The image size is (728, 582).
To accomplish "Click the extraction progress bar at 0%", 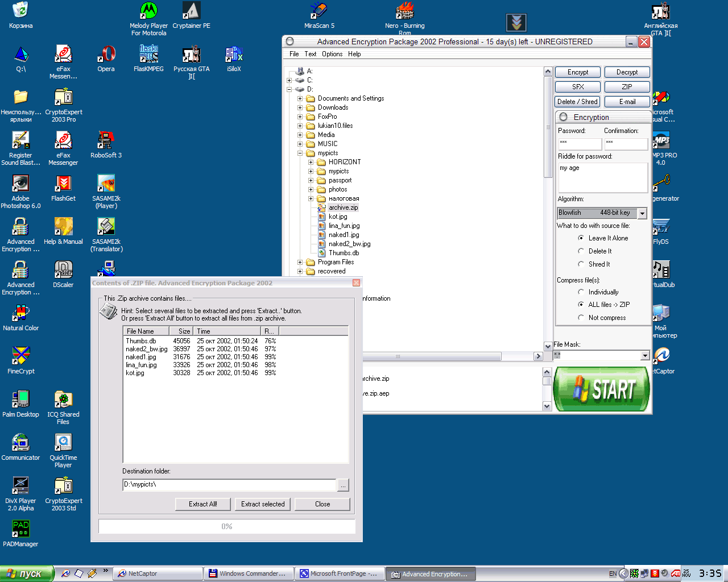I will point(227,526).
